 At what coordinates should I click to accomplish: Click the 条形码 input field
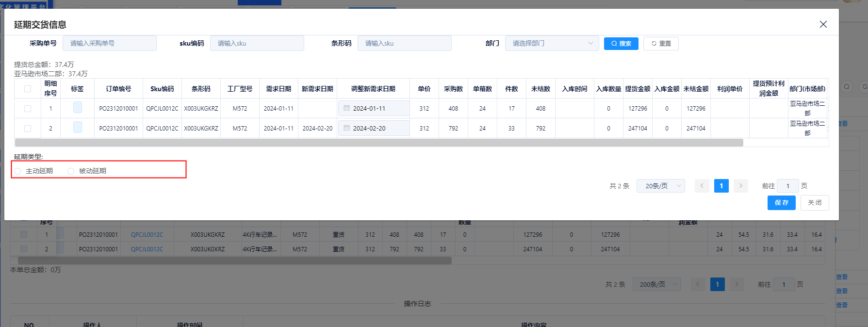tap(405, 43)
